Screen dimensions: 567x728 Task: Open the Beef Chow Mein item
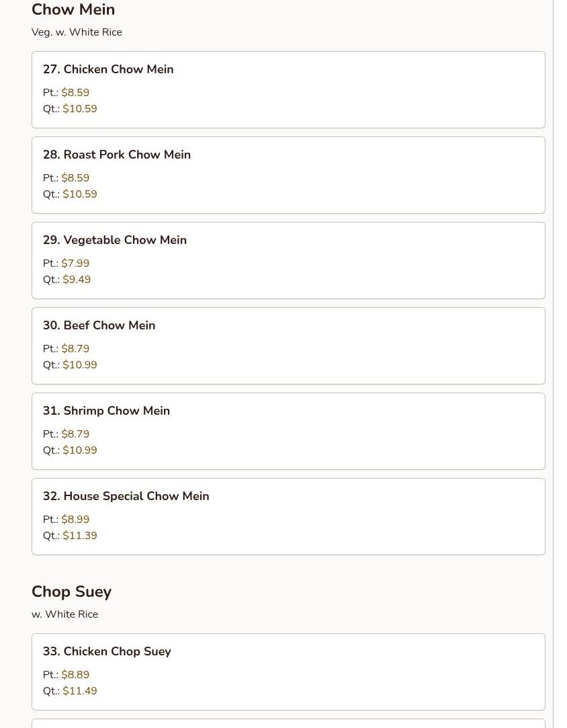coord(99,325)
